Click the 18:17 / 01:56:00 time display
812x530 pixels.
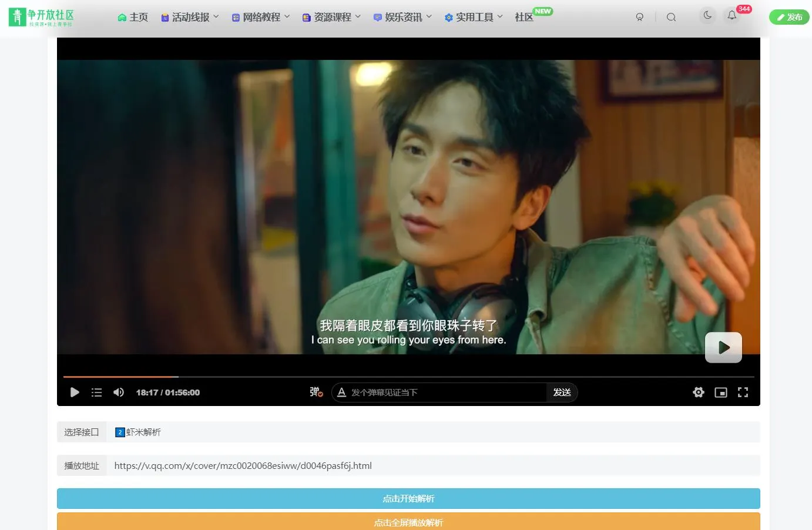pyautogui.click(x=168, y=393)
